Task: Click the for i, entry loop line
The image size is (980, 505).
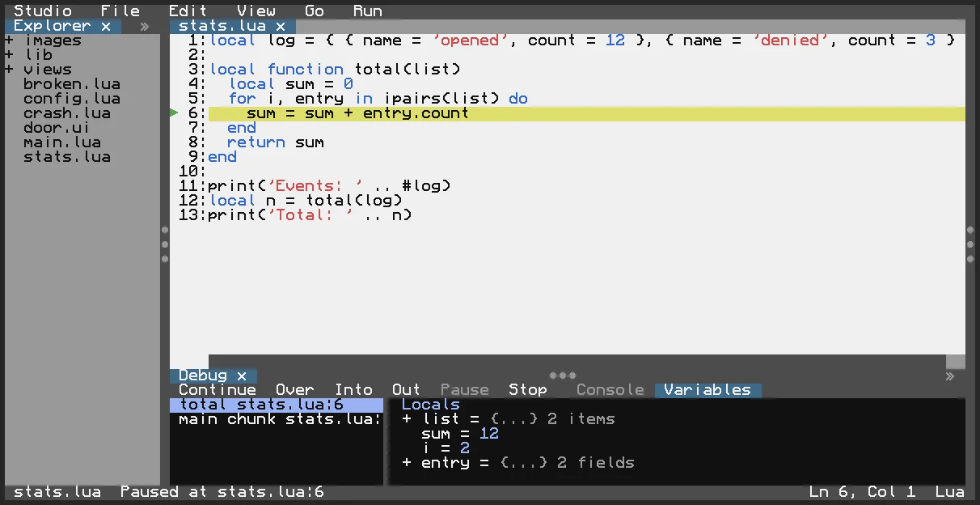Action: (x=378, y=99)
